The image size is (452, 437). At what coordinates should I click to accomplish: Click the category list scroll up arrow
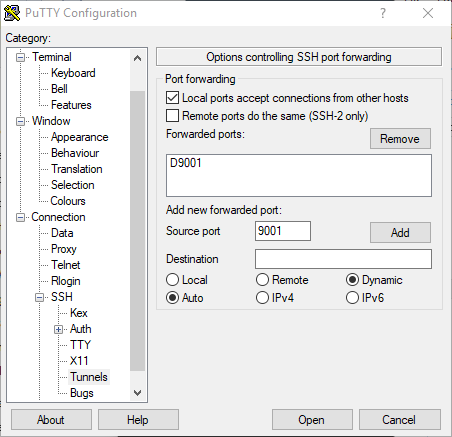click(137, 58)
